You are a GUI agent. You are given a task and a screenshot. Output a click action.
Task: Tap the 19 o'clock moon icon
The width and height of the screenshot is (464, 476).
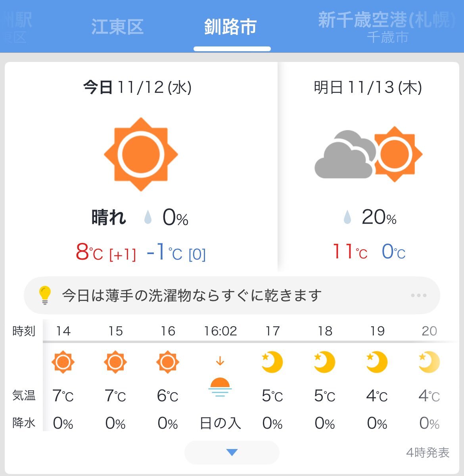pyautogui.click(x=376, y=362)
